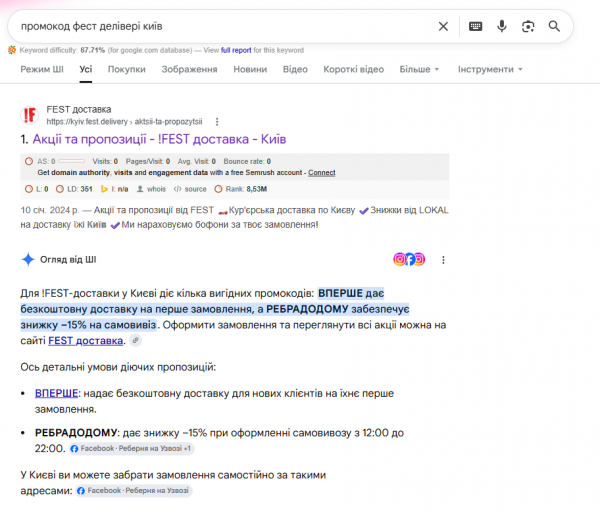600x512 pixels.
Task: Open the full report keyword link
Action: [236, 50]
